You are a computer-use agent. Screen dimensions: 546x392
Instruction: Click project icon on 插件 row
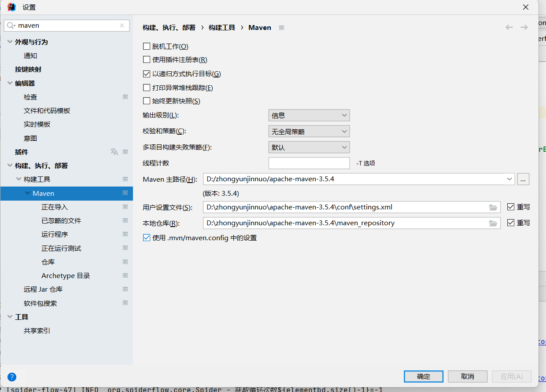pos(125,152)
